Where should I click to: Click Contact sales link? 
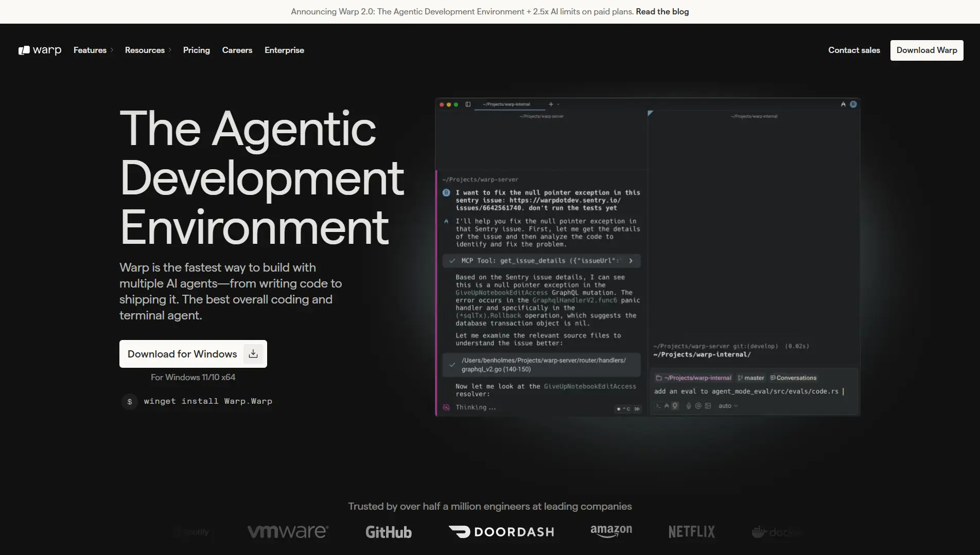[x=854, y=50]
